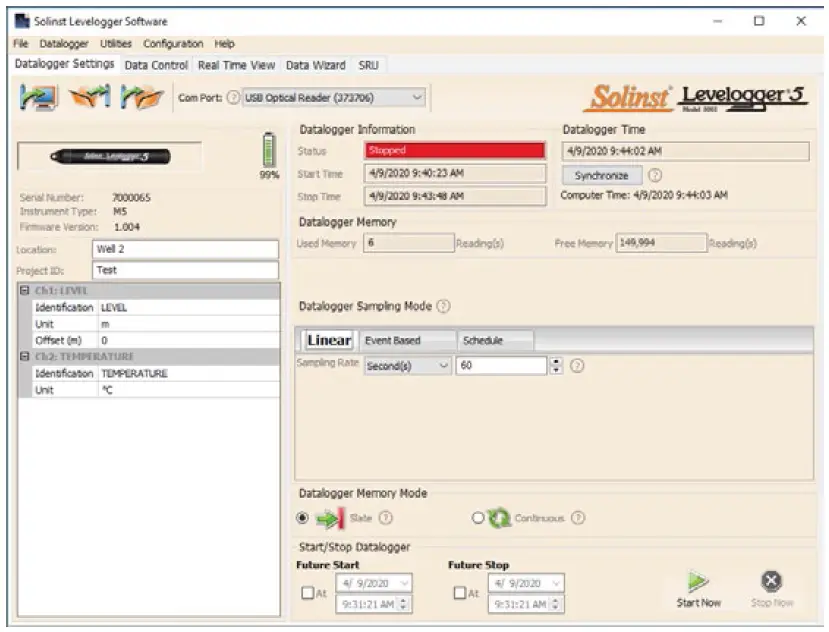Select the Slate memory mode radio button

tap(302, 518)
